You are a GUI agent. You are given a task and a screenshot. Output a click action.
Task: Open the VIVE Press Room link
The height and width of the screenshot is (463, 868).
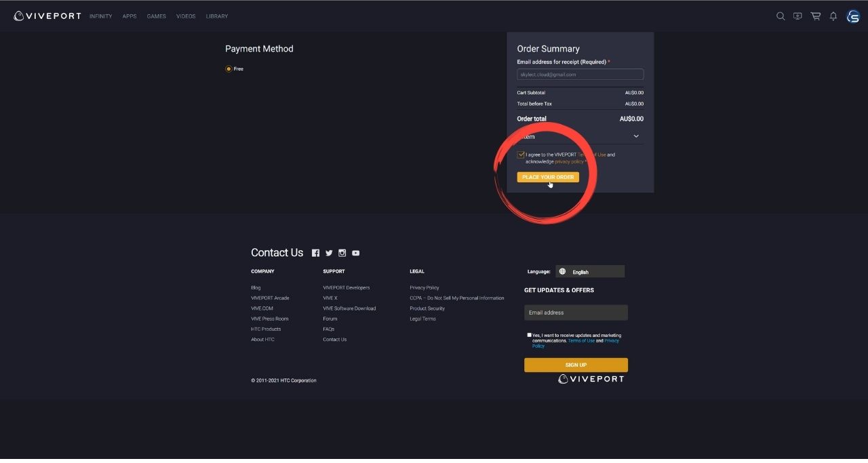click(269, 319)
